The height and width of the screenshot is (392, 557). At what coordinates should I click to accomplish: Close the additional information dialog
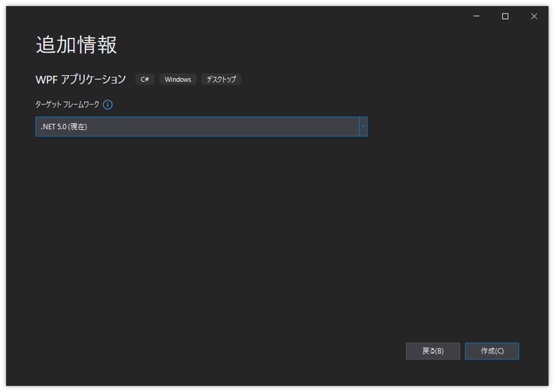pyautogui.click(x=534, y=17)
